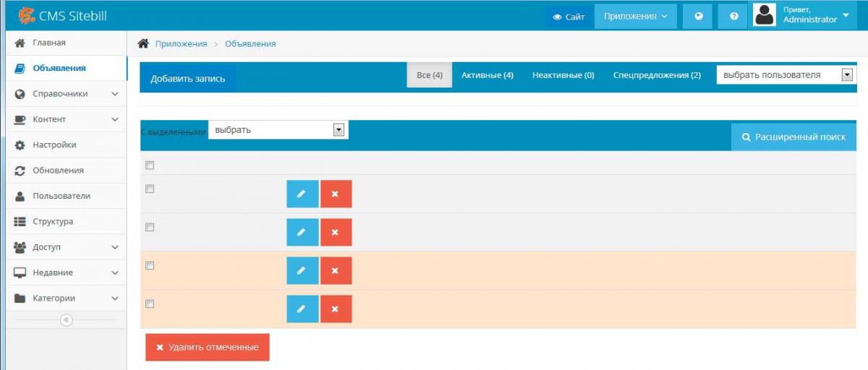Expand the Справочники sidebar menu
This screenshot has width=868, height=370.
click(x=65, y=94)
